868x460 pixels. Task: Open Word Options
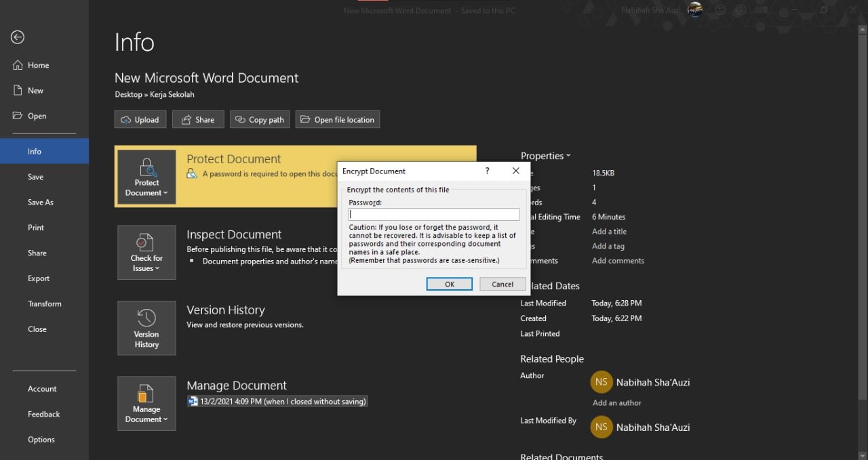41,440
